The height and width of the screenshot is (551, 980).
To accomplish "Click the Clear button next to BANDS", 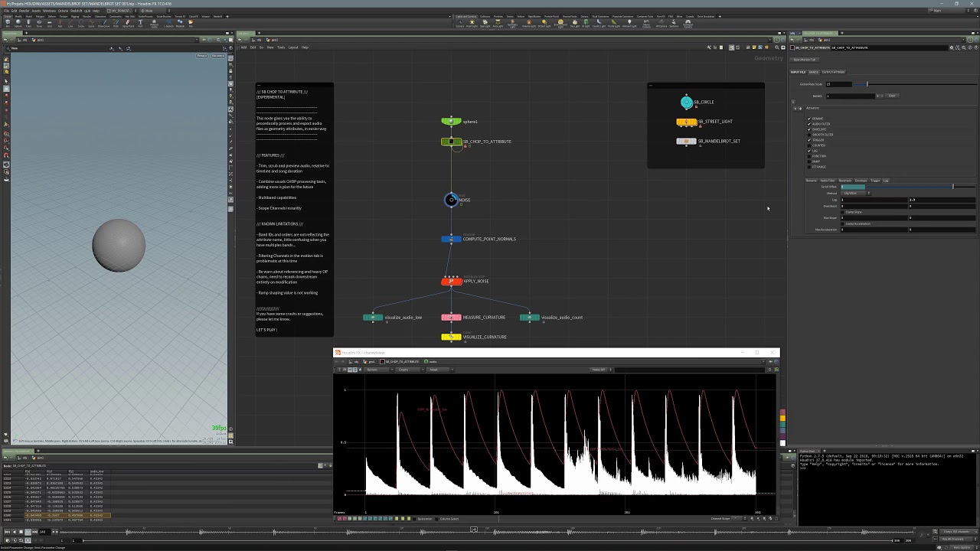I will [x=892, y=96].
